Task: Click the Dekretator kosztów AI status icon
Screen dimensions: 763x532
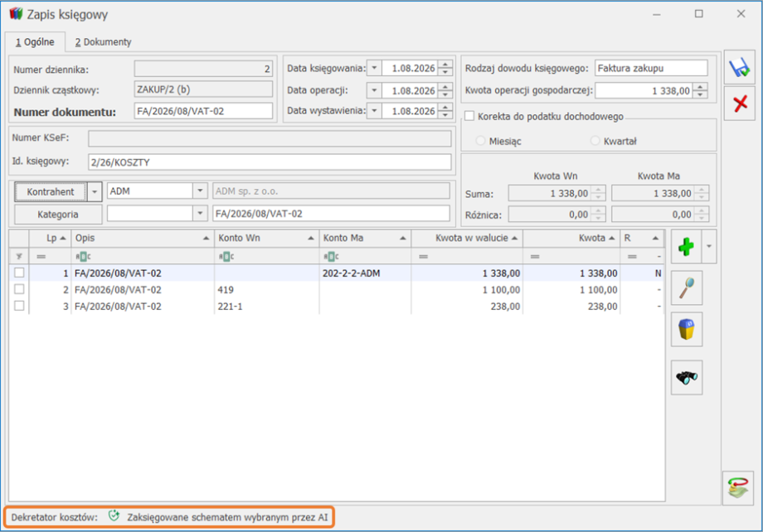Action: click(114, 516)
